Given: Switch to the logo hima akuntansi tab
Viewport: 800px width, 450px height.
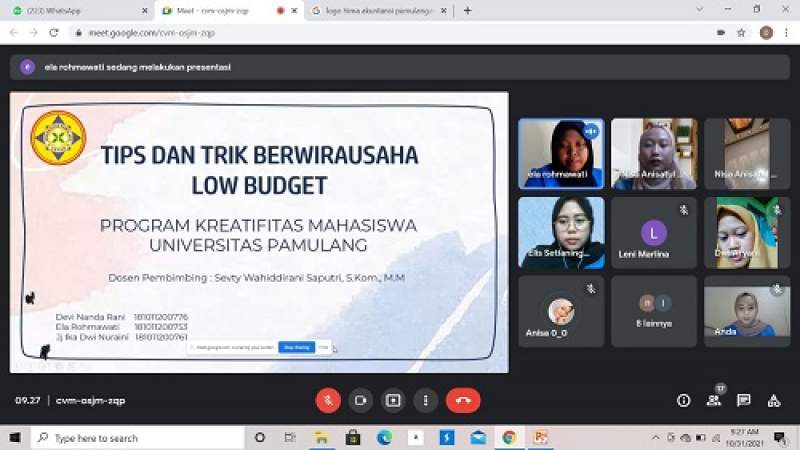Looking at the screenshot, I should pyautogui.click(x=378, y=10).
